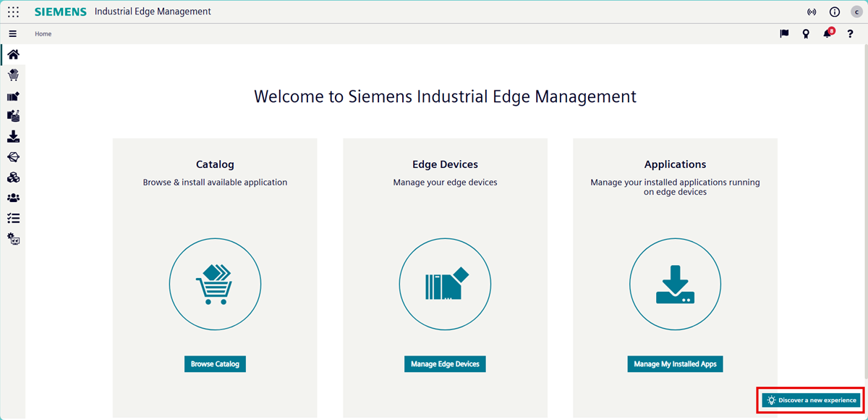
Task: Select the download tray sidebar icon
Action: 13,137
